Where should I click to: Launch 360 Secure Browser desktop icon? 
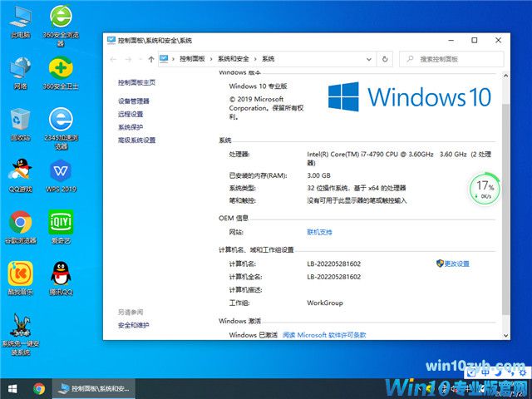(x=61, y=26)
